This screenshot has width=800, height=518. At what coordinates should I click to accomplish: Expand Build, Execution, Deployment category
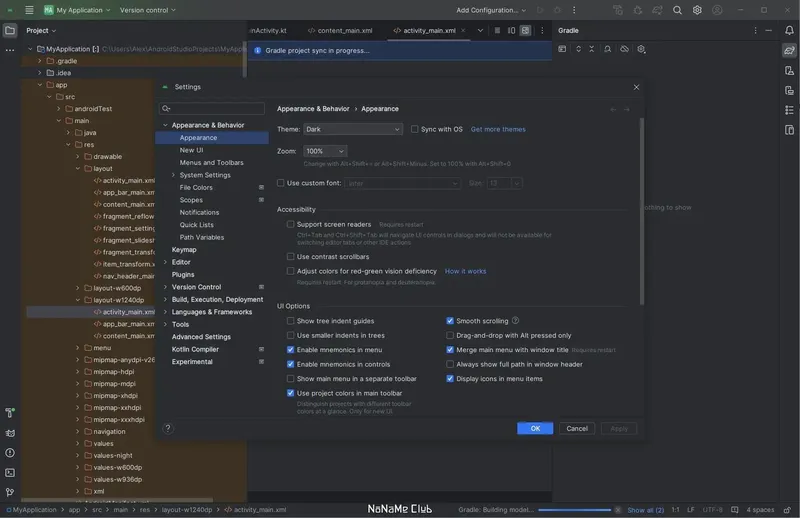[165, 300]
